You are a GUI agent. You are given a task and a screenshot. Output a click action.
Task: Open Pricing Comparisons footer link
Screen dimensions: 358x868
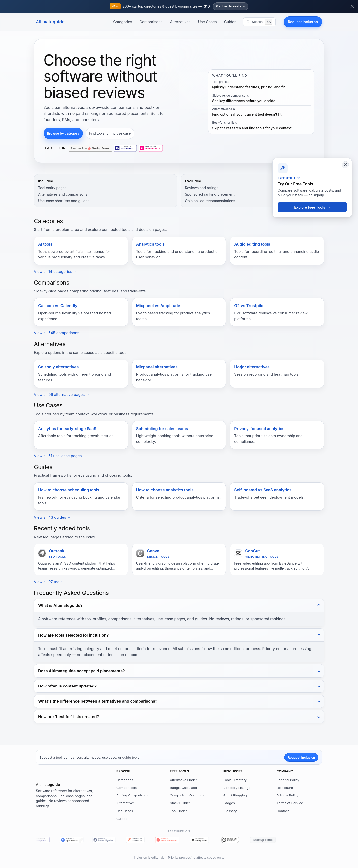click(132, 796)
